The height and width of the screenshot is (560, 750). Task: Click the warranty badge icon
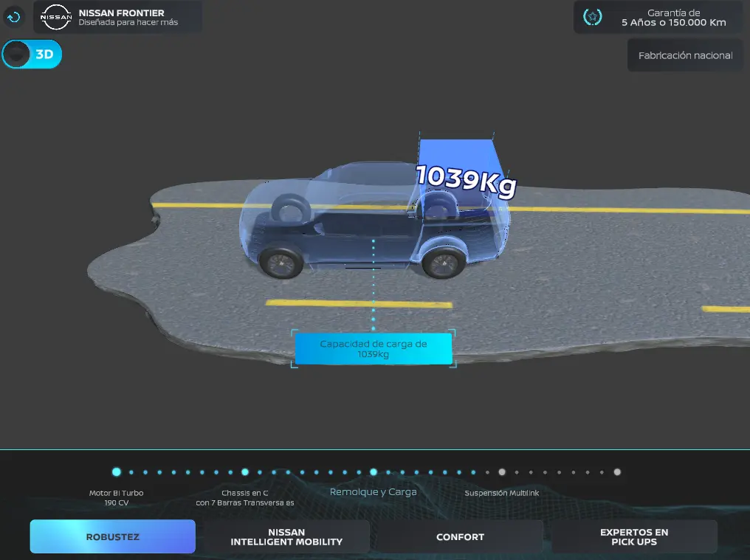593,17
